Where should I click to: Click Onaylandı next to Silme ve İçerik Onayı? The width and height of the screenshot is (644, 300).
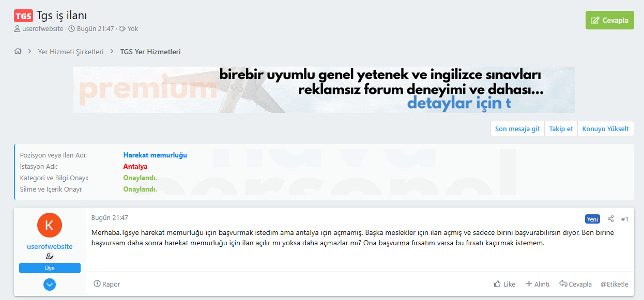[140, 189]
